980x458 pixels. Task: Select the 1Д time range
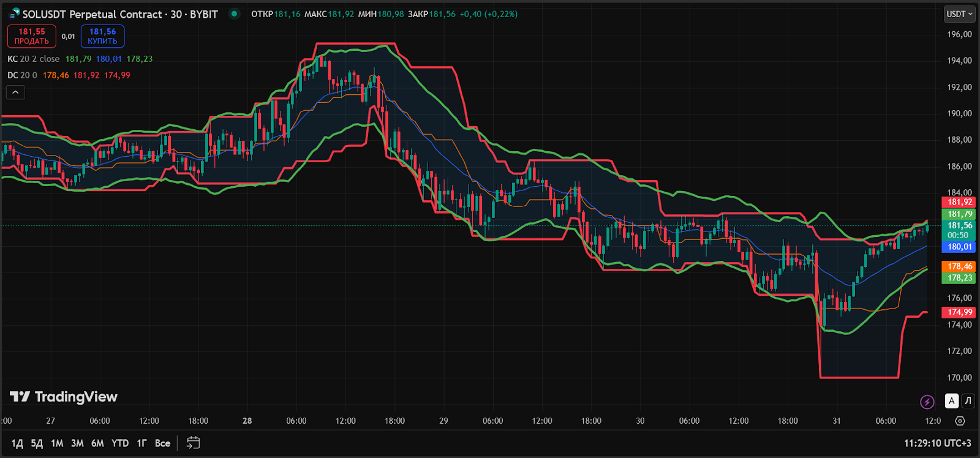[x=17, y=443]
